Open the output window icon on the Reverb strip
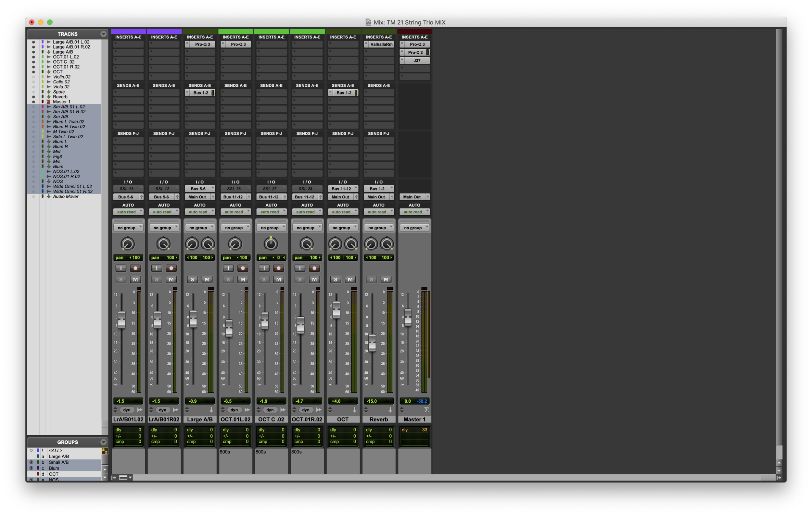The height and width of the screenshot is (516, 812). point(392,197)
